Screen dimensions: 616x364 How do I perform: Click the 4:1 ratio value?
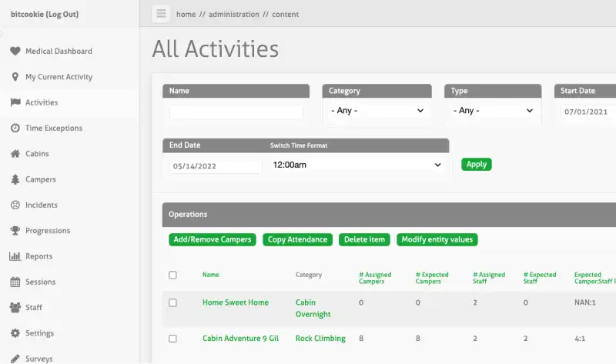pos(580,339)
